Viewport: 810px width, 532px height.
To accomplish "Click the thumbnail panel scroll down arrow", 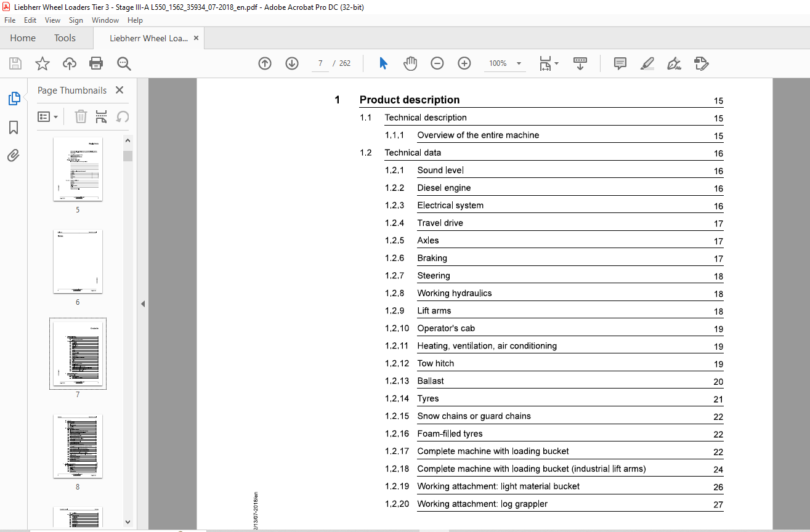I will click(x=128, y=521).
